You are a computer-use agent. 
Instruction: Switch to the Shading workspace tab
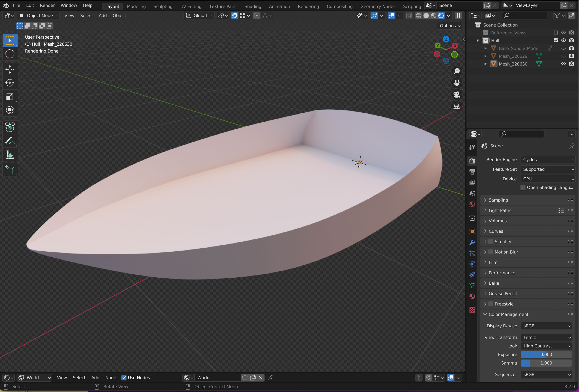(253, 6)
